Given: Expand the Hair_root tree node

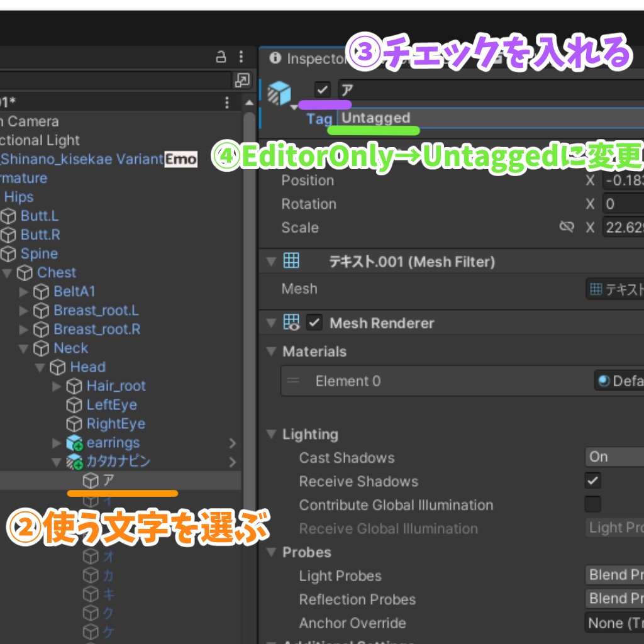Looking at the screenshot, I should 57,386.
